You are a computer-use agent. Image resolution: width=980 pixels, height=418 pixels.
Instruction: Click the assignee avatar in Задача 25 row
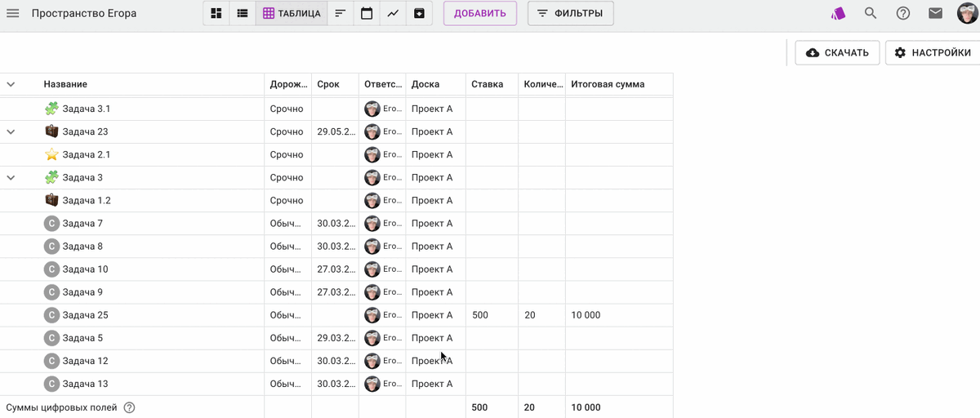tap(372, 314)
